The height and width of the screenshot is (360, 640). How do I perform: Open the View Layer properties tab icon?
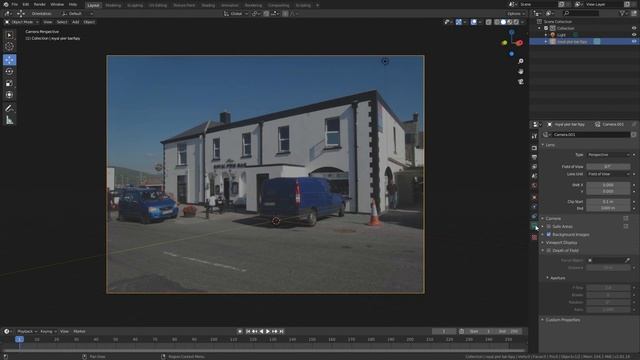click(x=534, y=167)
